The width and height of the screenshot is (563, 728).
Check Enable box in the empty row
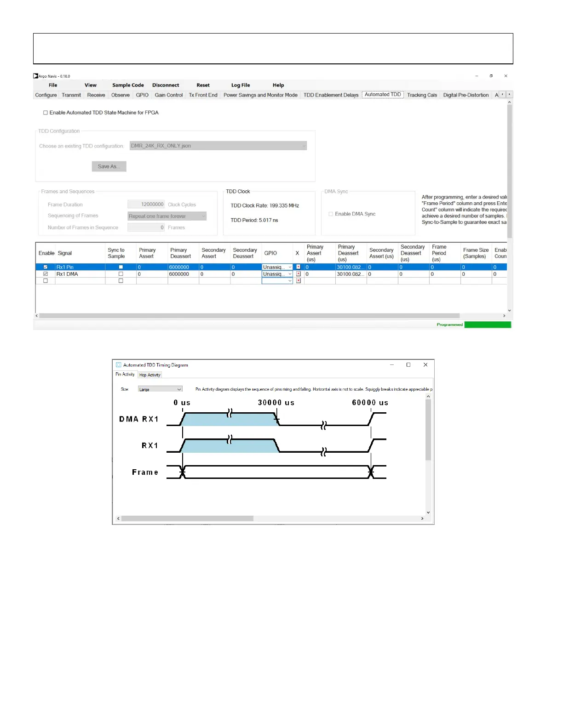46,281
